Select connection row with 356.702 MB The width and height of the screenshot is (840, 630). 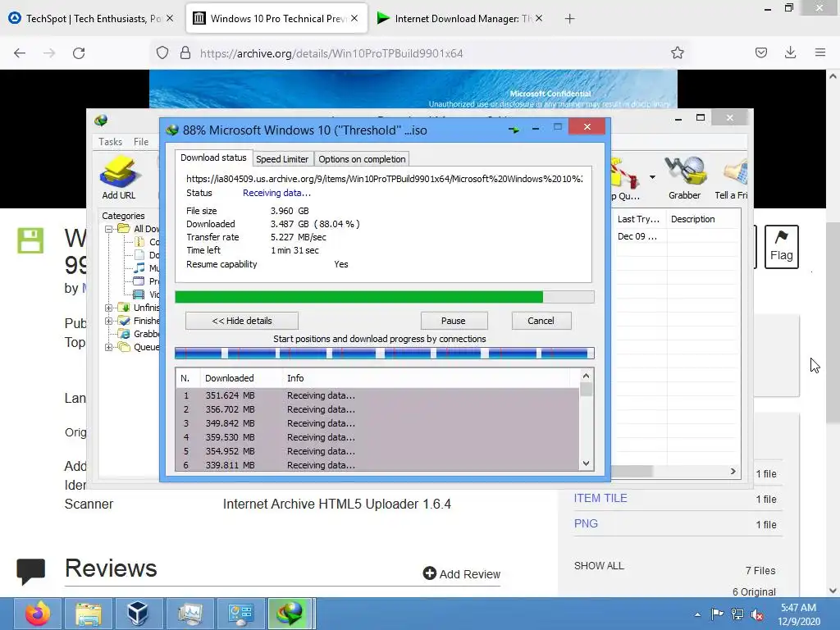[377, 409]
